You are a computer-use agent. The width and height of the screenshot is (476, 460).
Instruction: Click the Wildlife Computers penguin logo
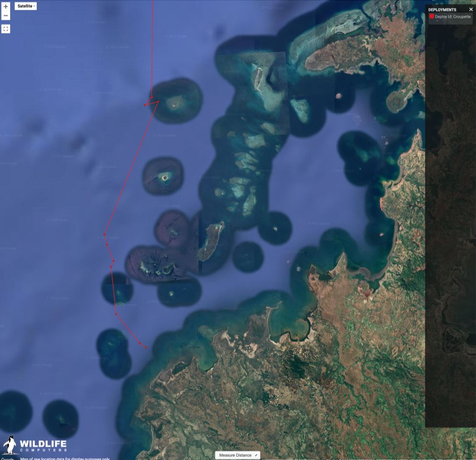click(10, 445)
